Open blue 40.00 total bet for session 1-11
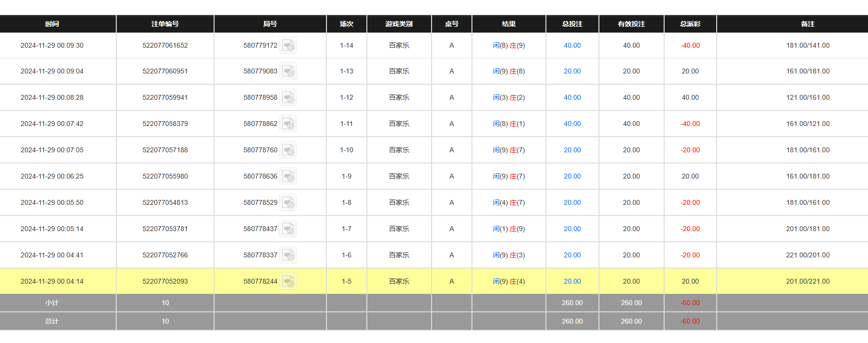The image size is (868, 343). tap(572, 124)
